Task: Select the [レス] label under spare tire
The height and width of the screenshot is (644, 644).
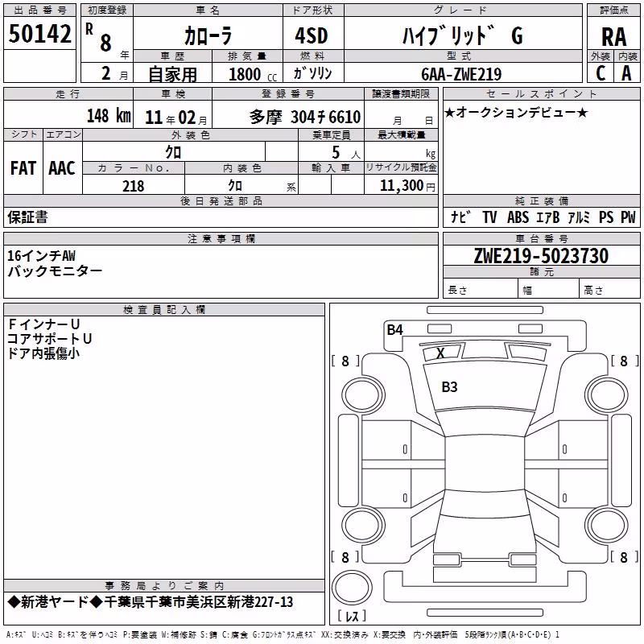Action: (352, 615)
